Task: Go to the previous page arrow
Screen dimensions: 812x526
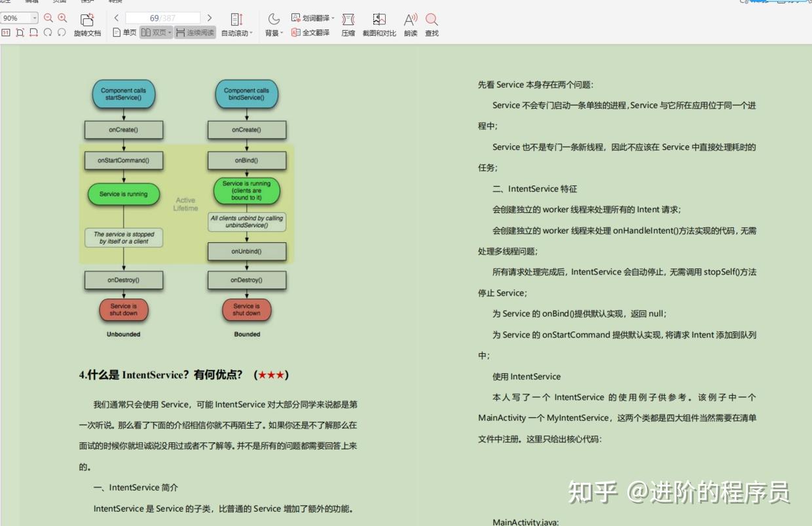Action: coord(117,18)
